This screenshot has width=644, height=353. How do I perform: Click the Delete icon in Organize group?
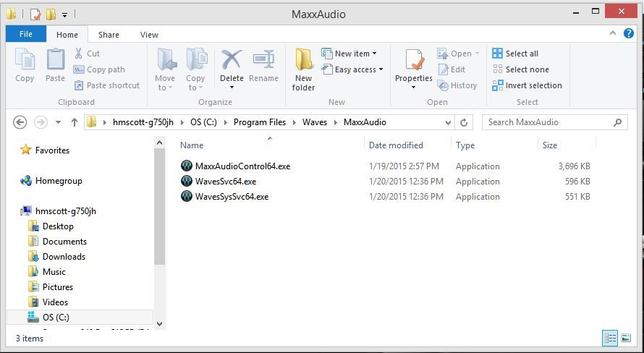tap(232, 60)
